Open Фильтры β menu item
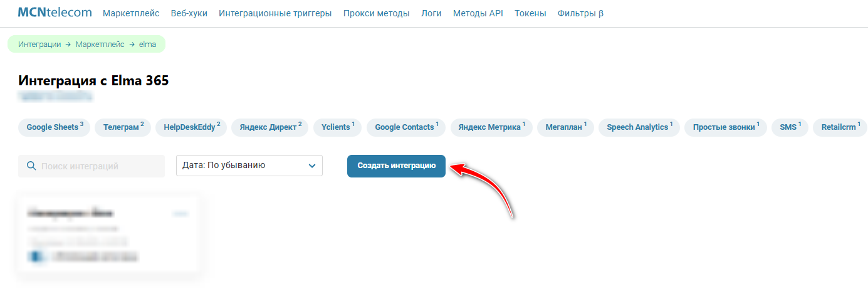868x296 pixels. pos(580,13)
